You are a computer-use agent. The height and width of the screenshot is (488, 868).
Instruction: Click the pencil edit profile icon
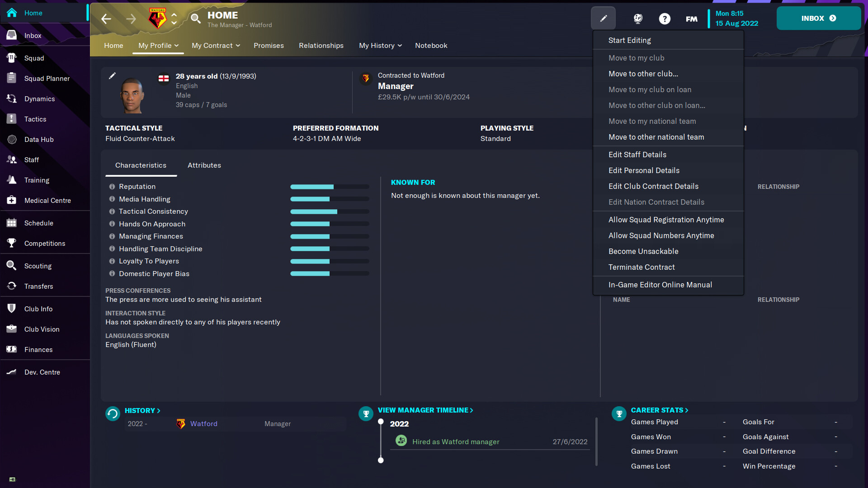point(112,75)
